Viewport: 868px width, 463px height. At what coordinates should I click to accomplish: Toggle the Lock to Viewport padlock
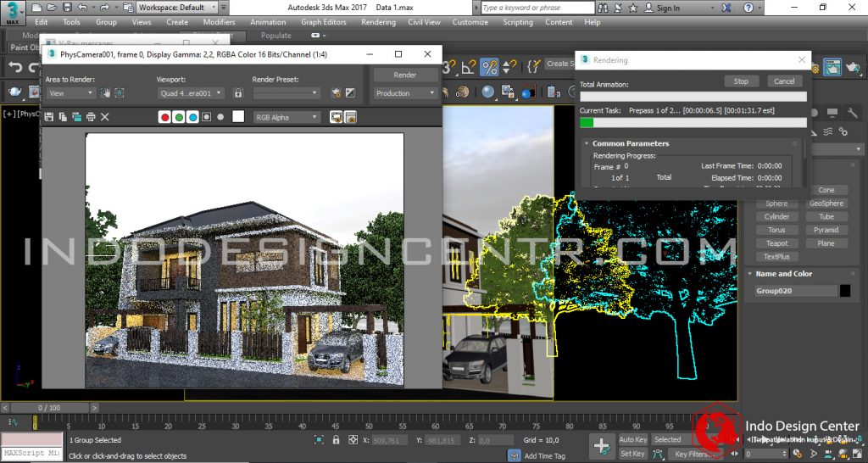(x=238, y=93)
